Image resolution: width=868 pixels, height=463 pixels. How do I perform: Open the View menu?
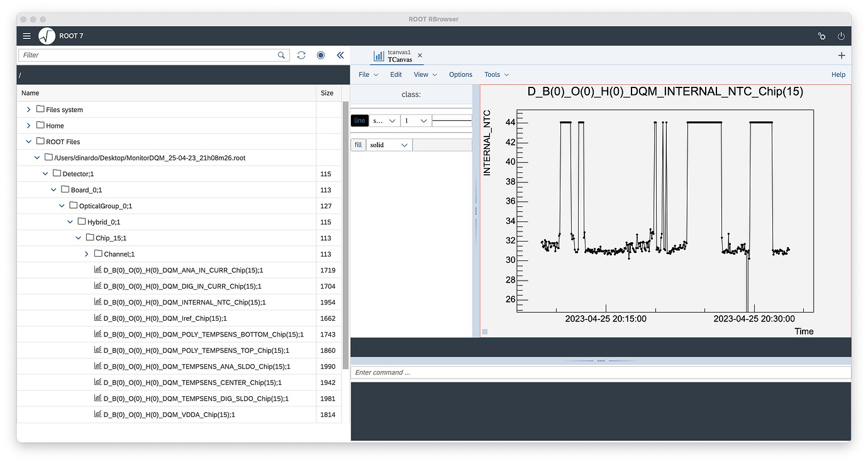(425, 74)
